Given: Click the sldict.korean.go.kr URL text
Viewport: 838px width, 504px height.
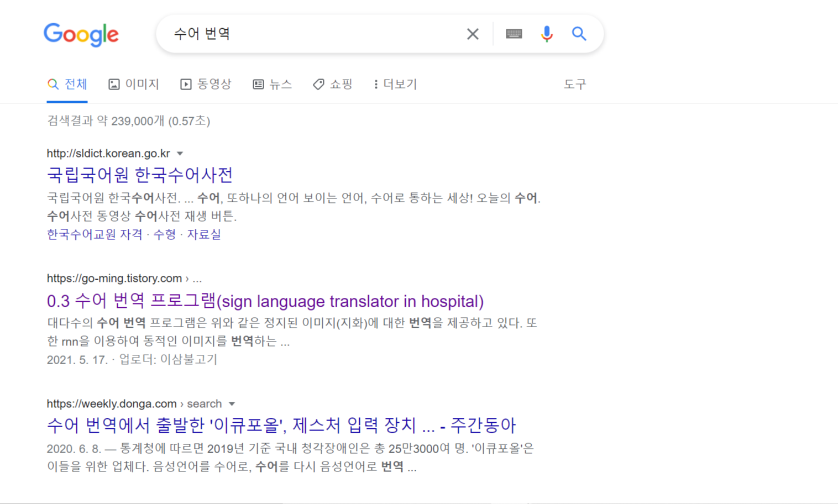Looking at the screenshot, I should click(x=108, y=154).
